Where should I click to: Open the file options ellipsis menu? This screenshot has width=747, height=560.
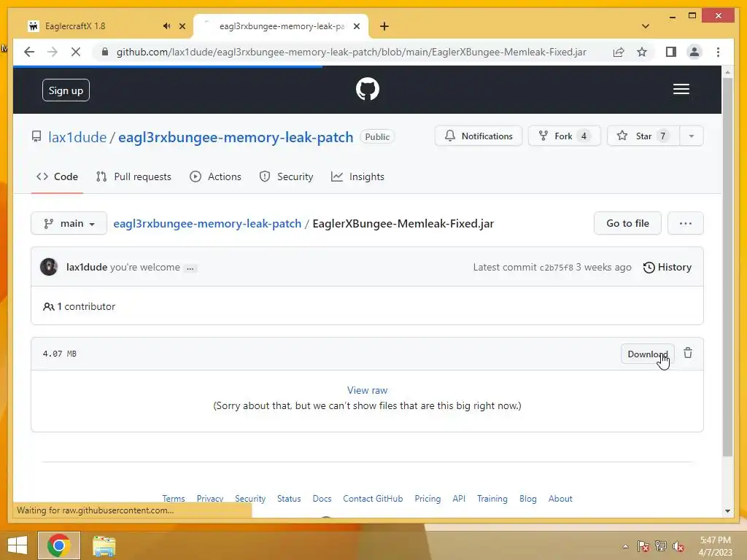685,223
